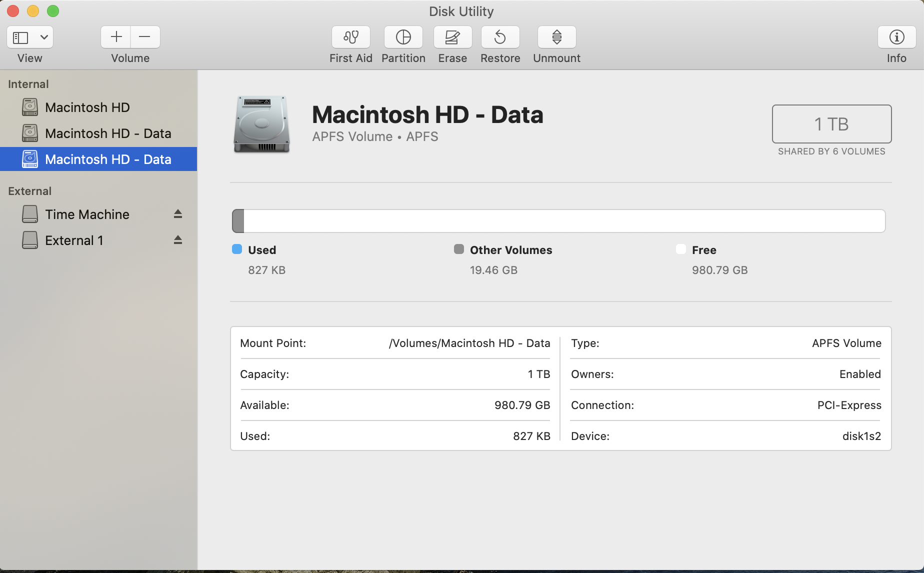This screenshot has height=573, width=924.
Task: Click the Macintosh HD - Data title
Action: [427, 114]
